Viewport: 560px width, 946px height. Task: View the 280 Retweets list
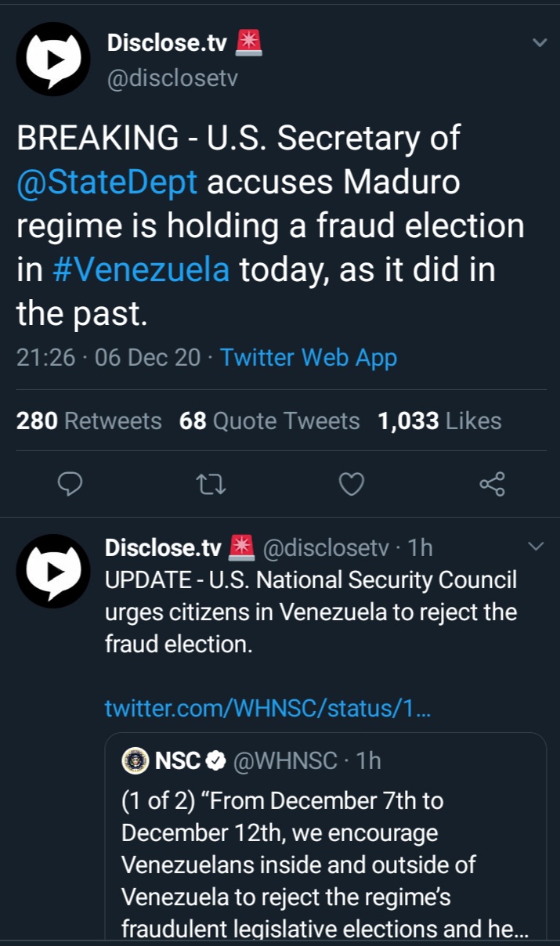pos(89,421)
